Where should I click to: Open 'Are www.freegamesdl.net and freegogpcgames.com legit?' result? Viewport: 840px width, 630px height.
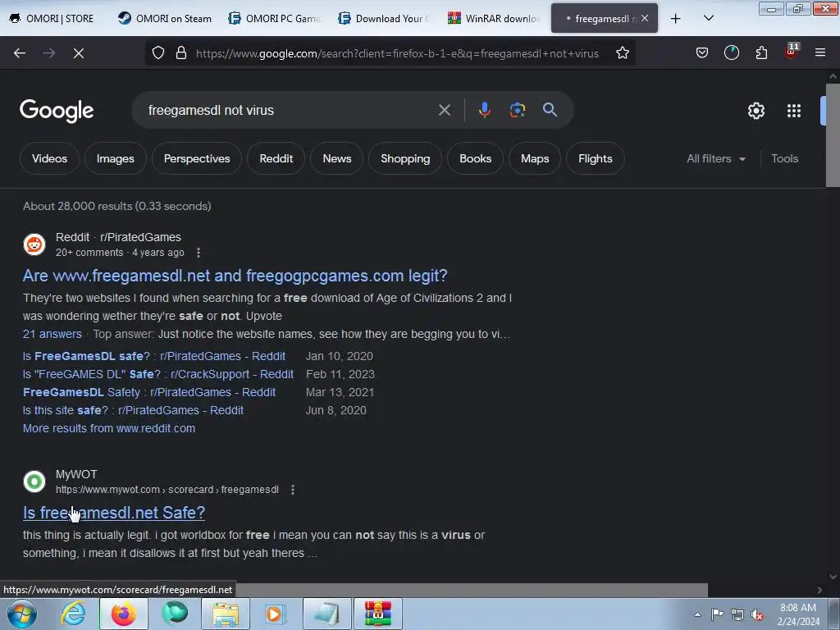tap(235, 276)
